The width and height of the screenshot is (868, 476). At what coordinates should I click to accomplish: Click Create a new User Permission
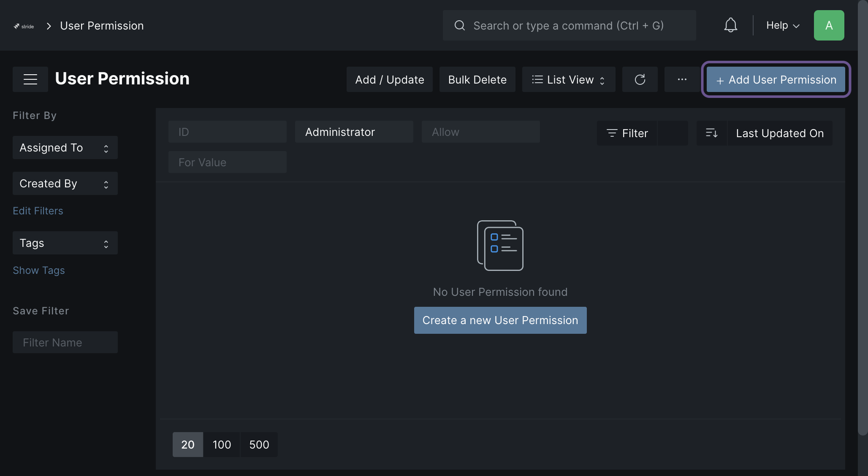[x=500, y=320]
